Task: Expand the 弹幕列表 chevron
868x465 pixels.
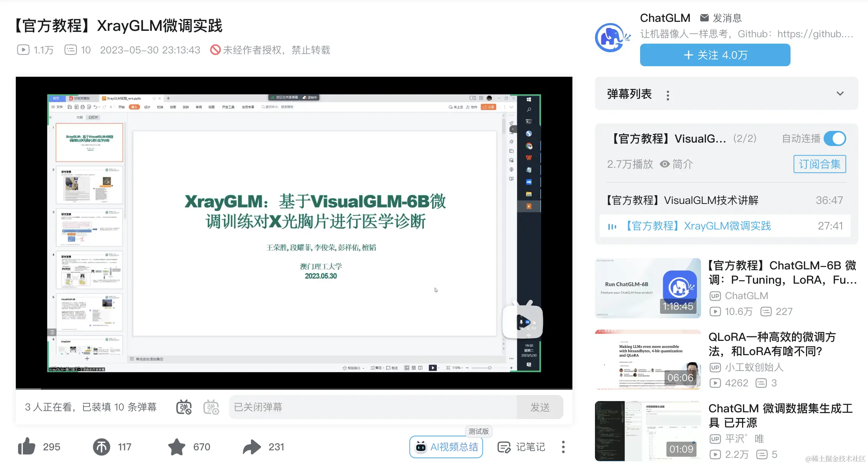Action: tap(840, 94)
